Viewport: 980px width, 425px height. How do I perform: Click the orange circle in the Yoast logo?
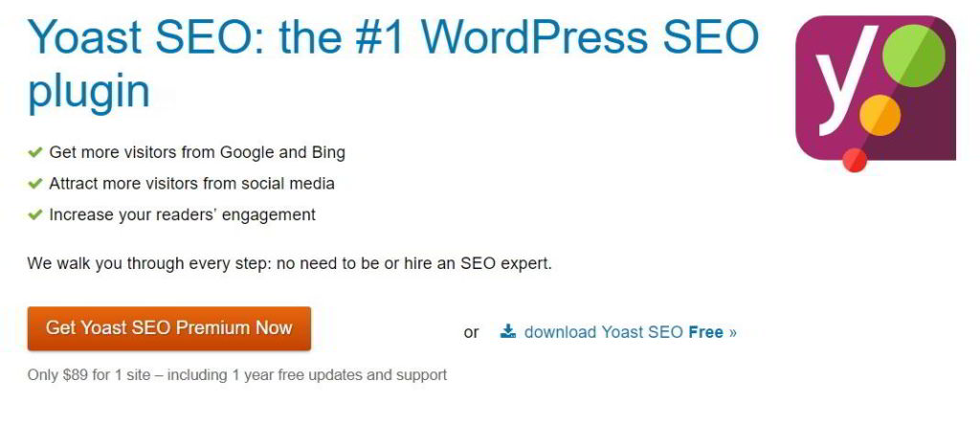(x=880, y=115)
